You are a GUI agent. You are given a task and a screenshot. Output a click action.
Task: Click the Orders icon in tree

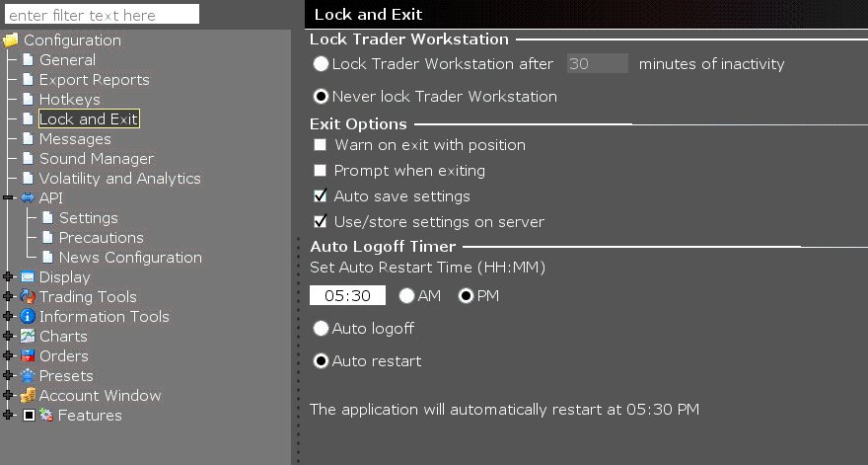(x=28, y=355)
